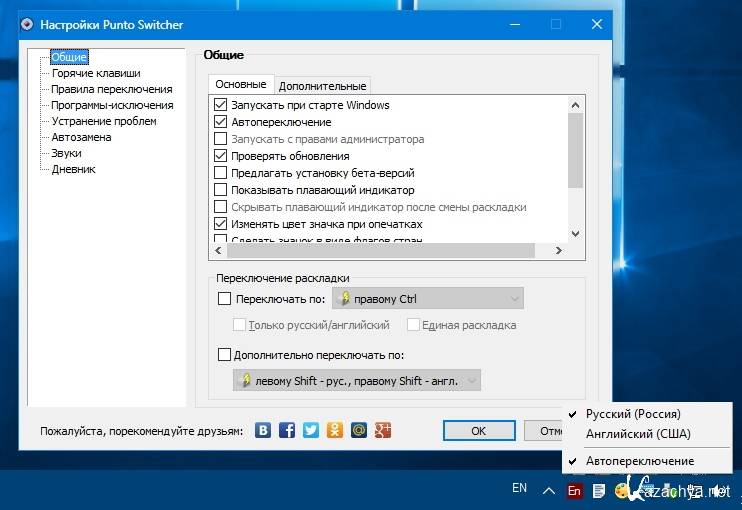Click the red En Punto Switcher tray icon

pos(574,490)
